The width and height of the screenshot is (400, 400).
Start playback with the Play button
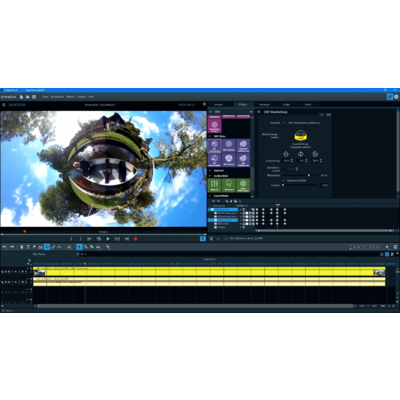108,239
